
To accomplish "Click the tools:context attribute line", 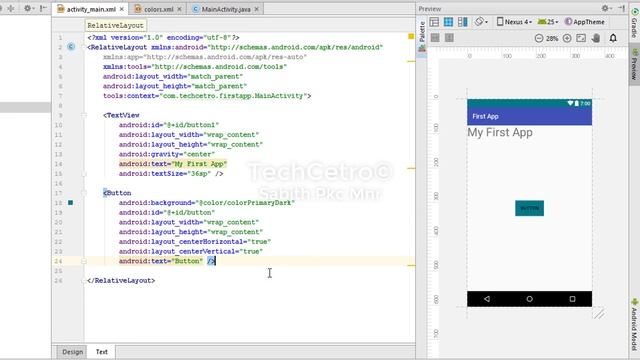I will [207, 96].
